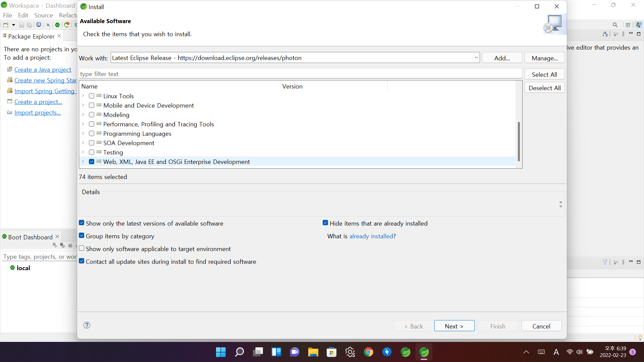This screenshot has height=362, width=644.
Task: Open the terminal console toolbar icon
Action: tap(39, 25)
